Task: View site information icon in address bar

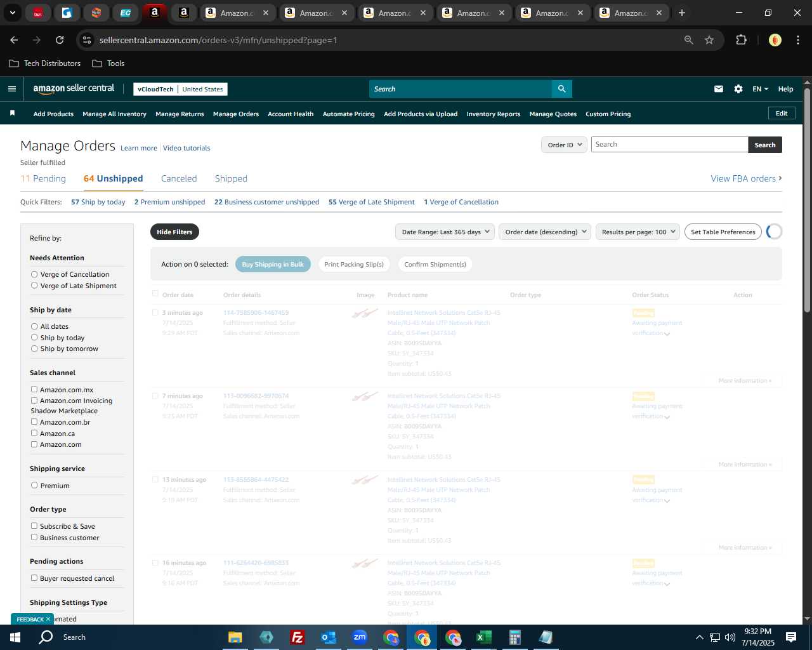Action: 88,40
